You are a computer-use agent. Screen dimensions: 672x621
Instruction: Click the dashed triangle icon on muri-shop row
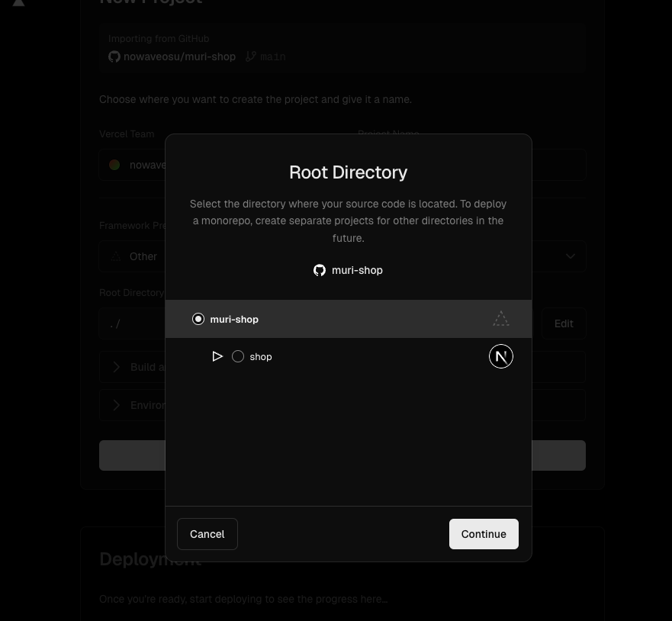pos(500,319)
